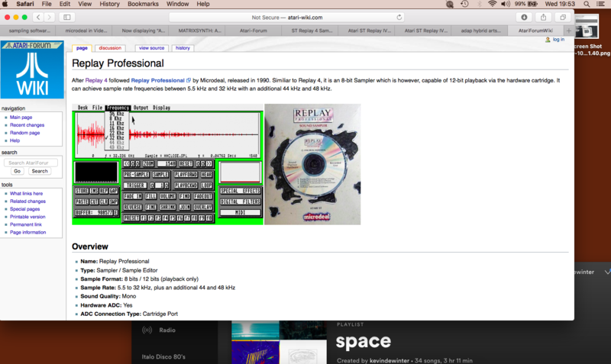Click the external link icon after Replay Professional
611x364 pixels.
[x=189, y=80]
